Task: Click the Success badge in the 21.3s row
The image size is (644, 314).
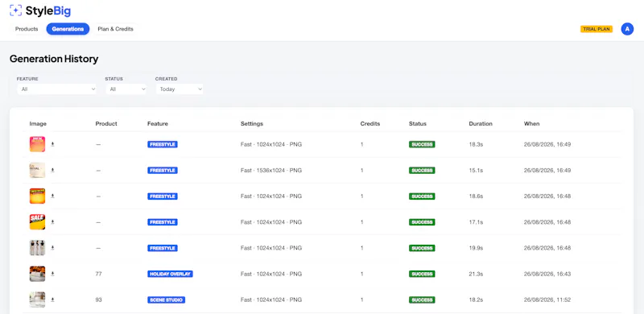Action: [x=422, y=274]
